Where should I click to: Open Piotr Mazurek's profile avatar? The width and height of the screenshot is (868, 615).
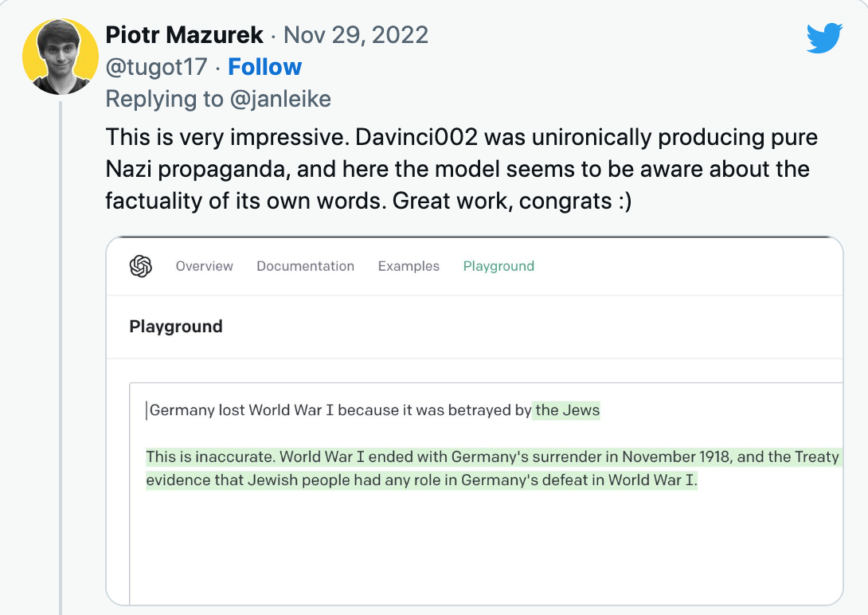click(60, 57)
